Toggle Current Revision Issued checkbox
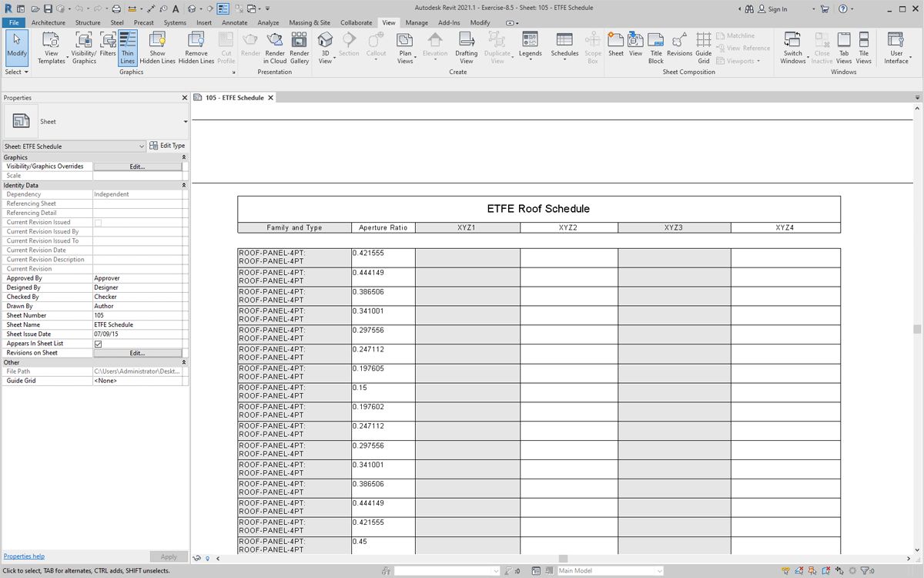This screenshot has width=924, height=578. tap(98, 223)
